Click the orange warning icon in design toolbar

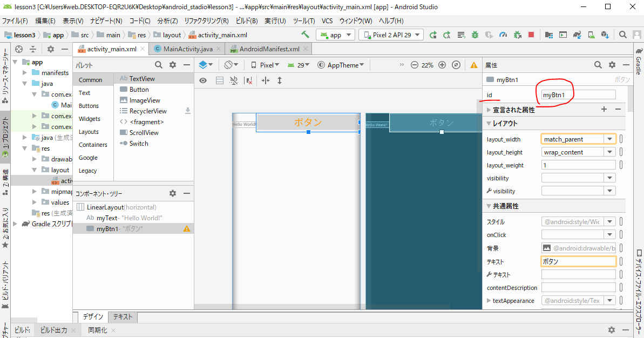point(474,65)
